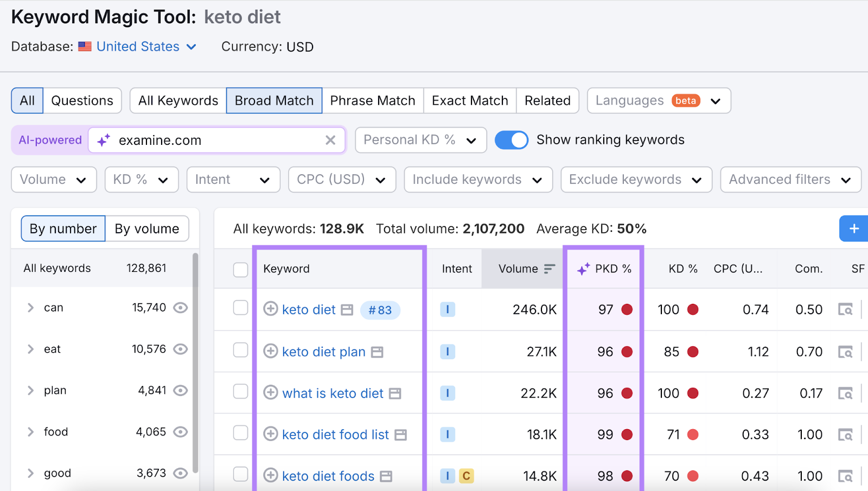Clear the examine.com field via the X icon

[x=331, y=140]
